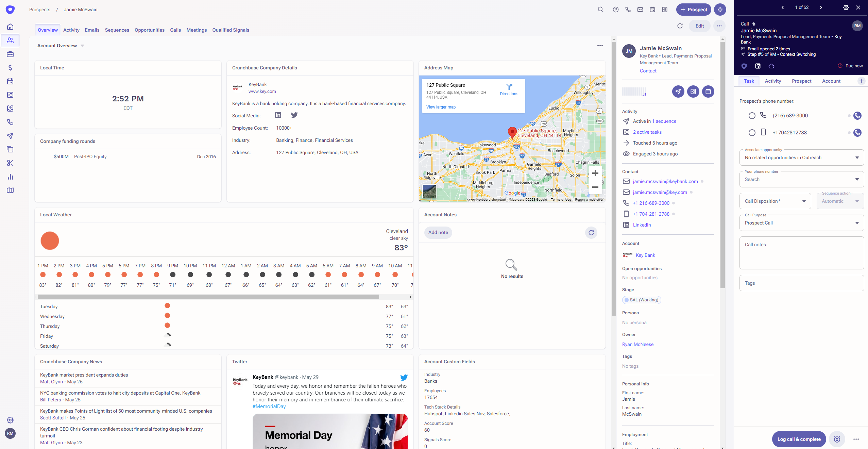Zoom out on the address map
Image resolution: width=868 pixels, height=449 pixels.
[595, 187]
